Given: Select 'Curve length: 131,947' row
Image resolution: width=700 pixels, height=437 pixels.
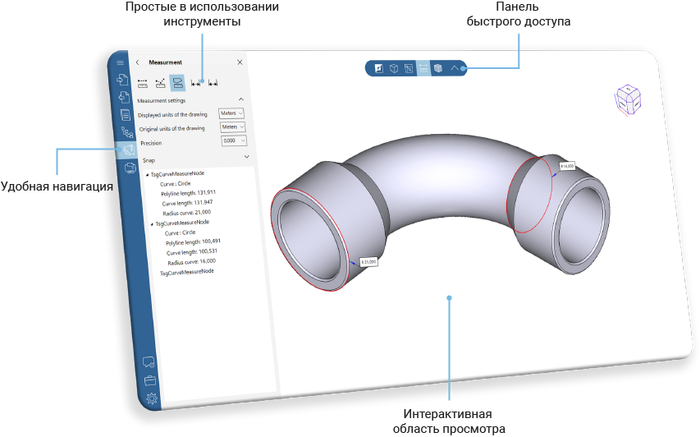Looking at the screenshot, I should click(188, 203).
